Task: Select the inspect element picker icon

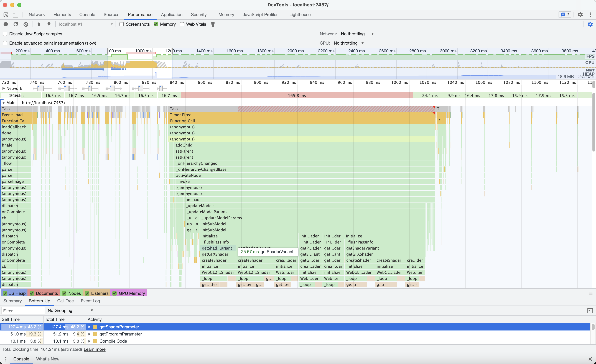Action: tap(6, 15)
